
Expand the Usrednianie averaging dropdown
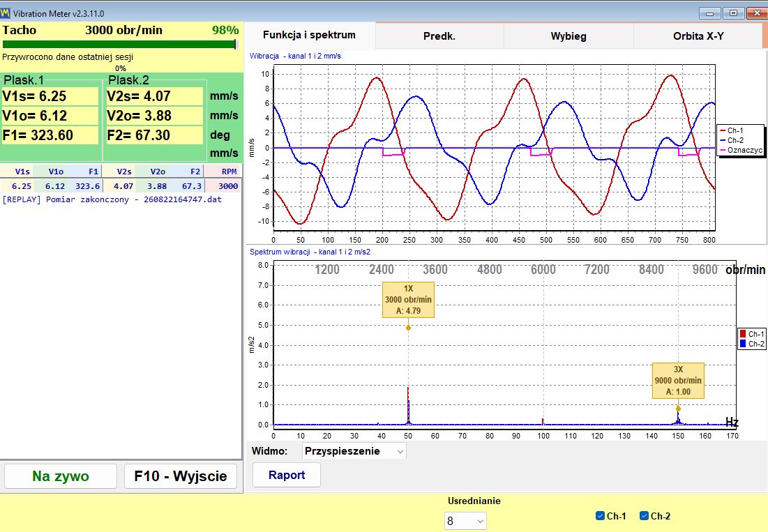[465, 522]
